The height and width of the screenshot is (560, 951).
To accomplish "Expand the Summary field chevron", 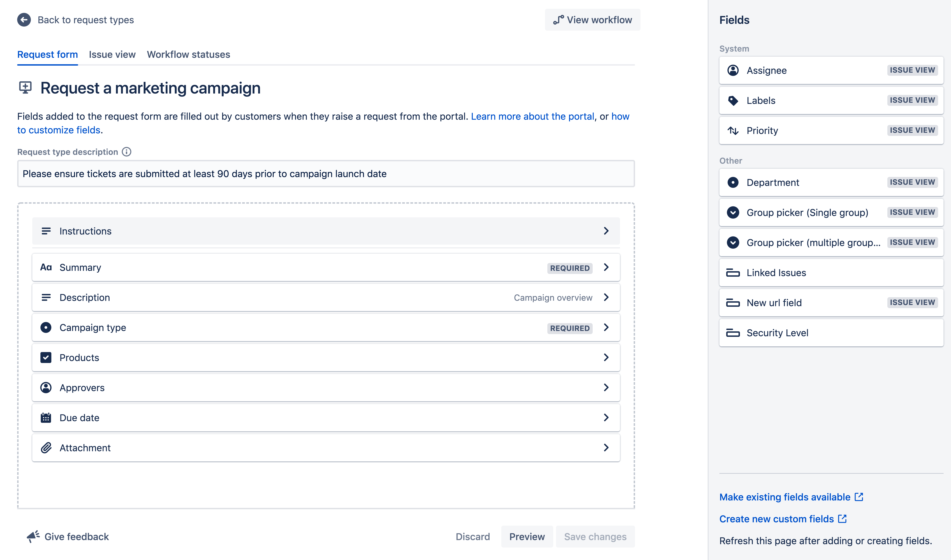I will tap(606, 267).
